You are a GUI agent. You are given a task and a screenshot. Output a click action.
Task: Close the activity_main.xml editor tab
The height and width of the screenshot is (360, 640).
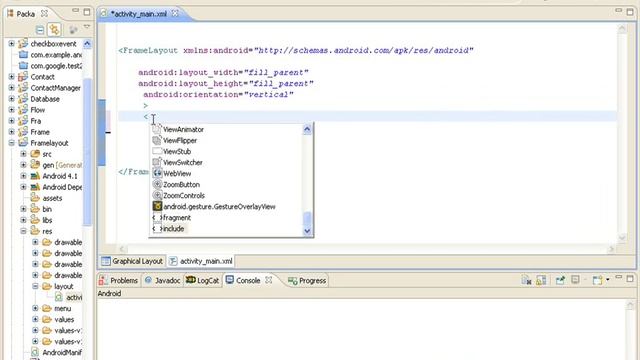(175, 13)
